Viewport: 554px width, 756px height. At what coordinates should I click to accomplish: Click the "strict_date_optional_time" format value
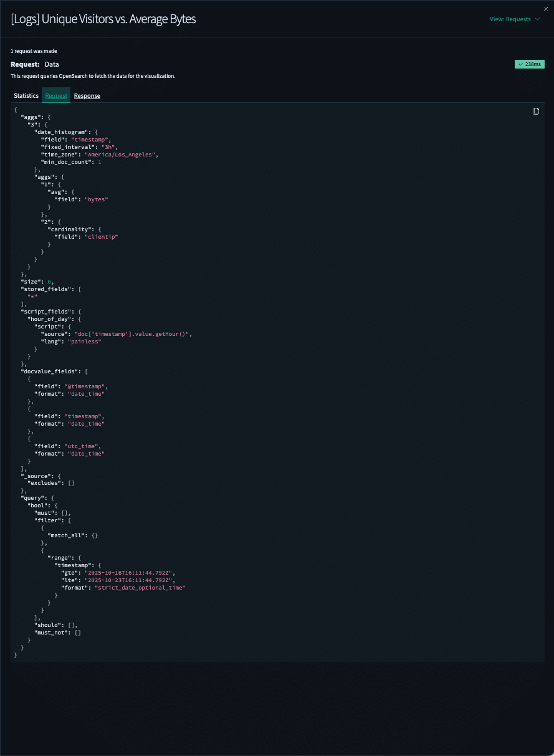(140, 588)
